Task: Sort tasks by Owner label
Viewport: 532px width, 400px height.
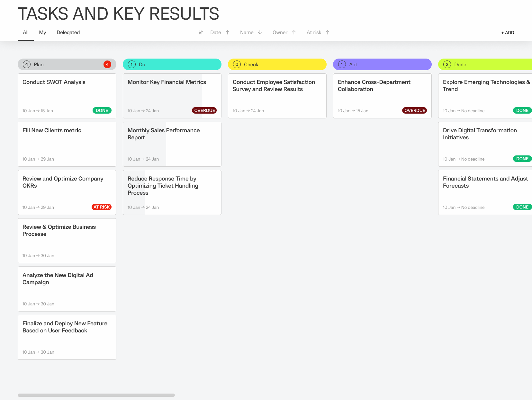Action: (280, 33)
